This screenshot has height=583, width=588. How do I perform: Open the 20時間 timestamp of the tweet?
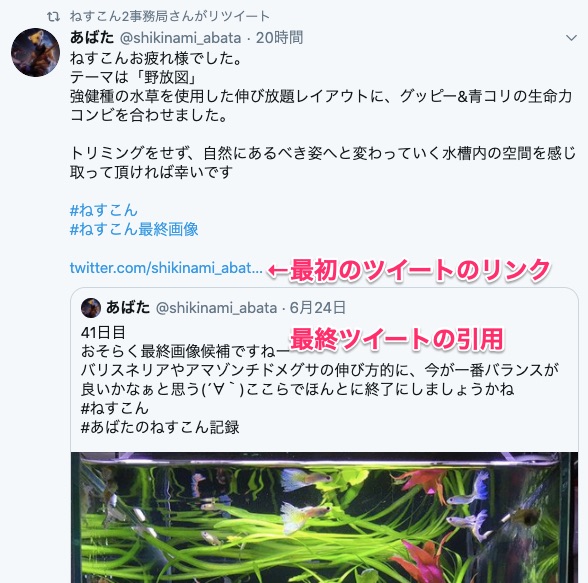pyautogui.click(x=279, y=37)
